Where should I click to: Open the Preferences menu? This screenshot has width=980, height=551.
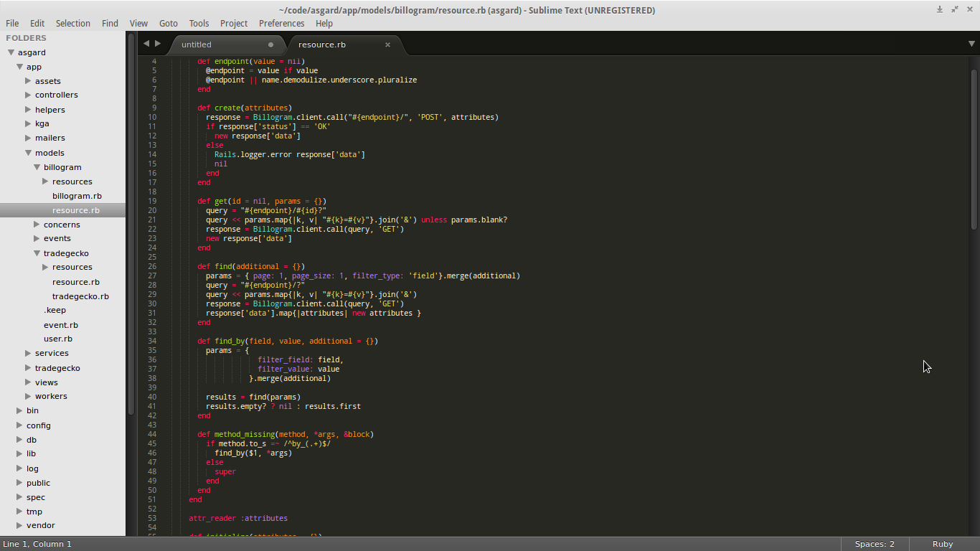click(x=281, y=23)
